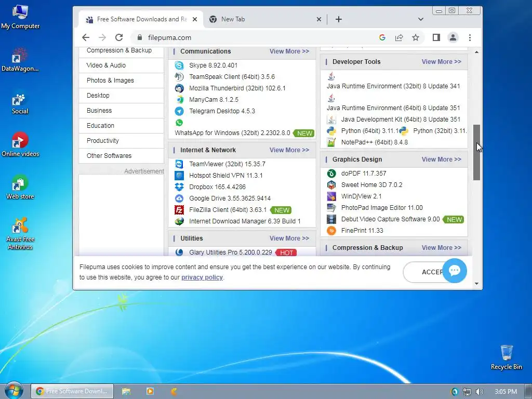
Task: Open a new browser tab with plus
Action: tap(339, 19)
